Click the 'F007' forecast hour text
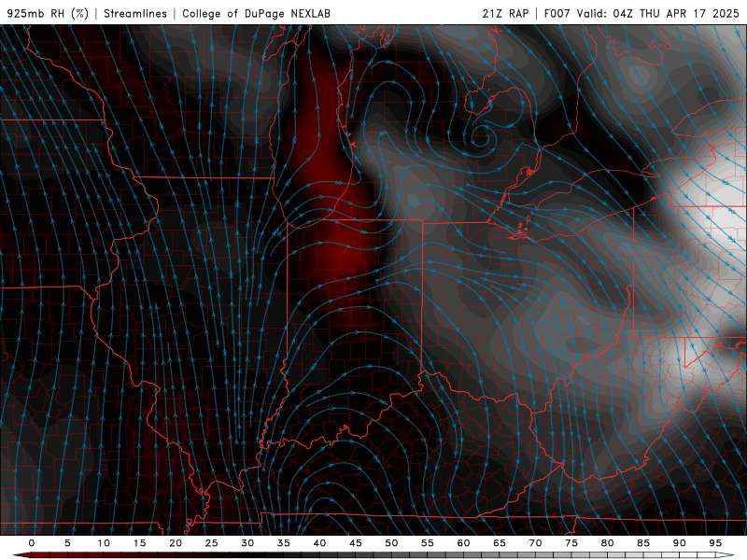The width and height of the screenshot is (747, 560). click(x=557, y=13)
